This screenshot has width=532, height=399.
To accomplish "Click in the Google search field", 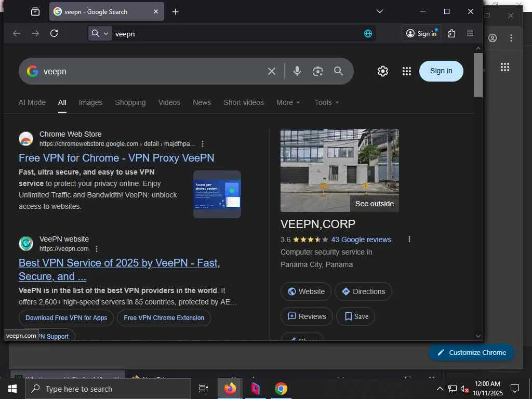I will pos(153,71).
